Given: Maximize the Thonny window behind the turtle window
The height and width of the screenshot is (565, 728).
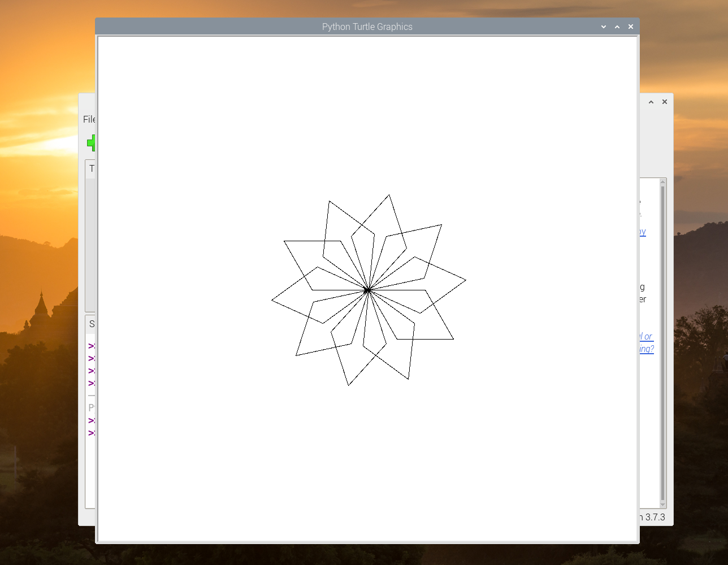Looking at the screenshot, I should tap(651, 102).
